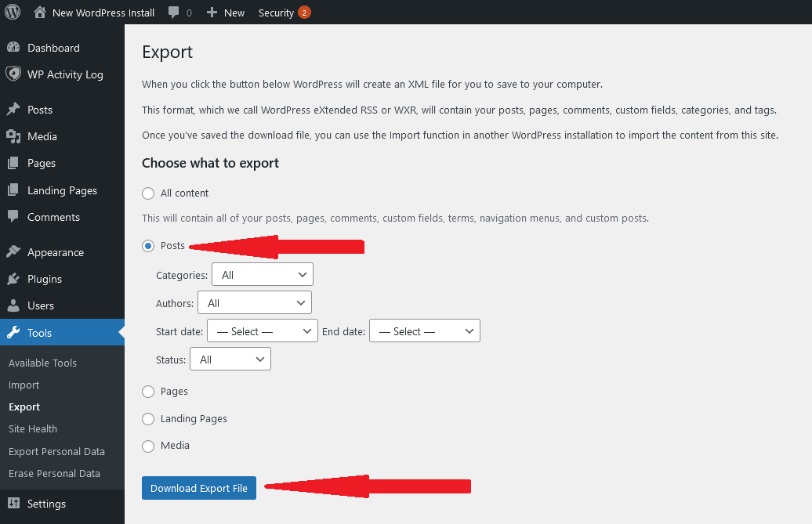Click the Export page heading
Image resolution: width=812 pixels, height=524 pixels.
(167, 52)
